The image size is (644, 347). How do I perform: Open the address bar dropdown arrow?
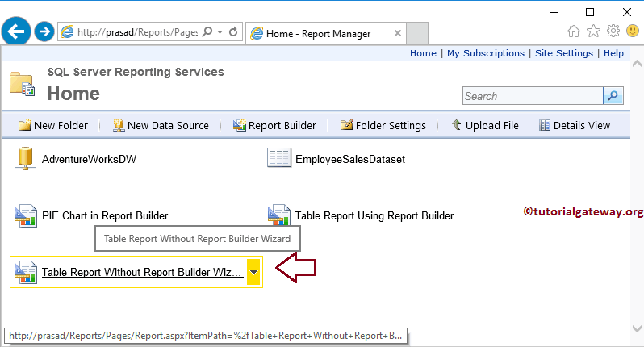[220, 31]
